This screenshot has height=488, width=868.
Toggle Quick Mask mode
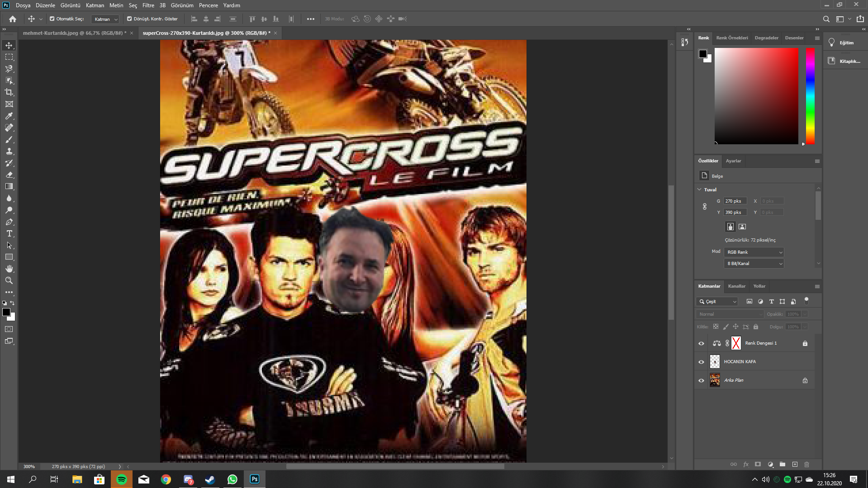9,329
